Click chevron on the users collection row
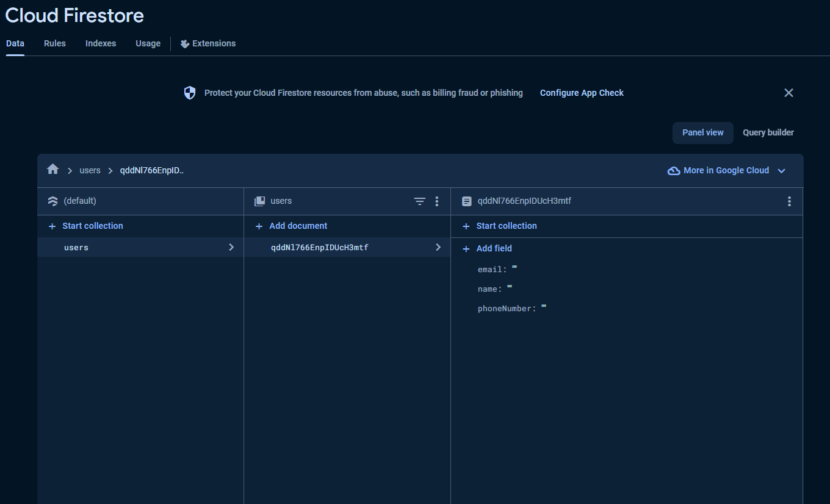This screenshot has height=504, width=830. [231, 247]
